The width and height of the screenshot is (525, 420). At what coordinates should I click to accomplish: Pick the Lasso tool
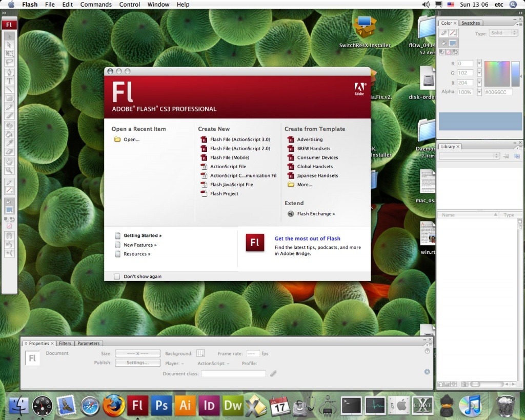pyautogui.click(x=9, y=62)
